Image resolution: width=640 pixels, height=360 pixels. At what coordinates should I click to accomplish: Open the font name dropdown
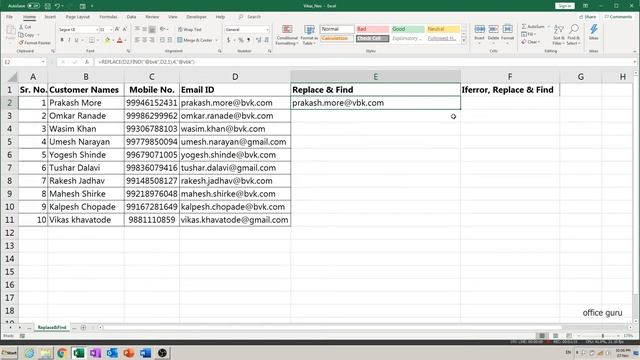click(x=97, y=29)
